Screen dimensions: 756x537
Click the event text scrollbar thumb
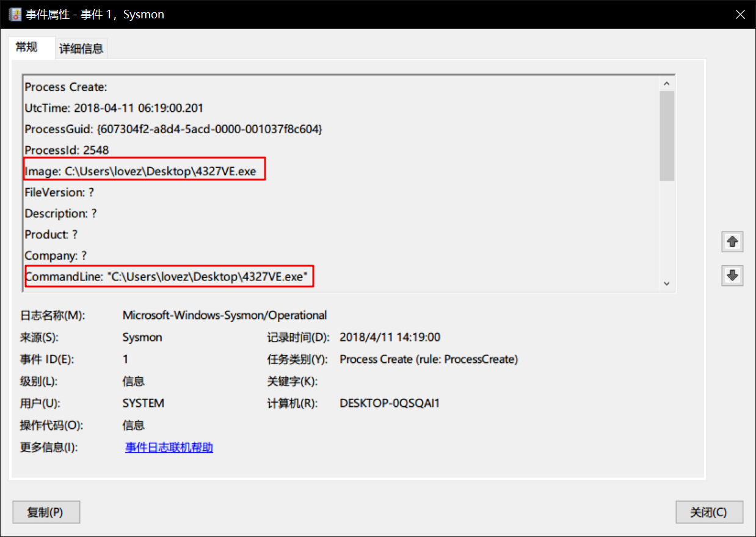click(666, 136)
